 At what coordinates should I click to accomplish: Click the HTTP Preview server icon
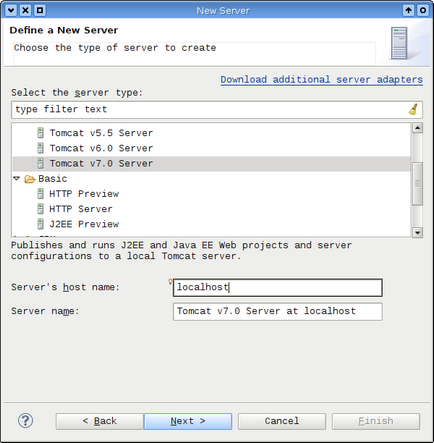pyautogui.click(x=40, y=194)
